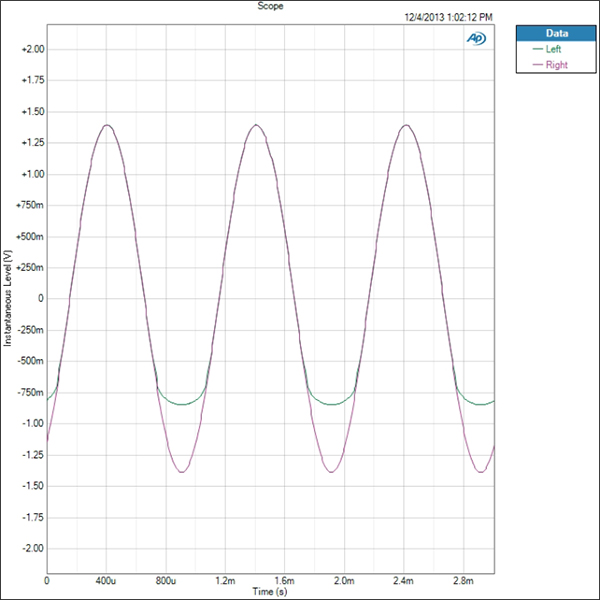Click the -750m Y-axis value
The width and height of the screenshot is (600, 600).
[31, 392]
